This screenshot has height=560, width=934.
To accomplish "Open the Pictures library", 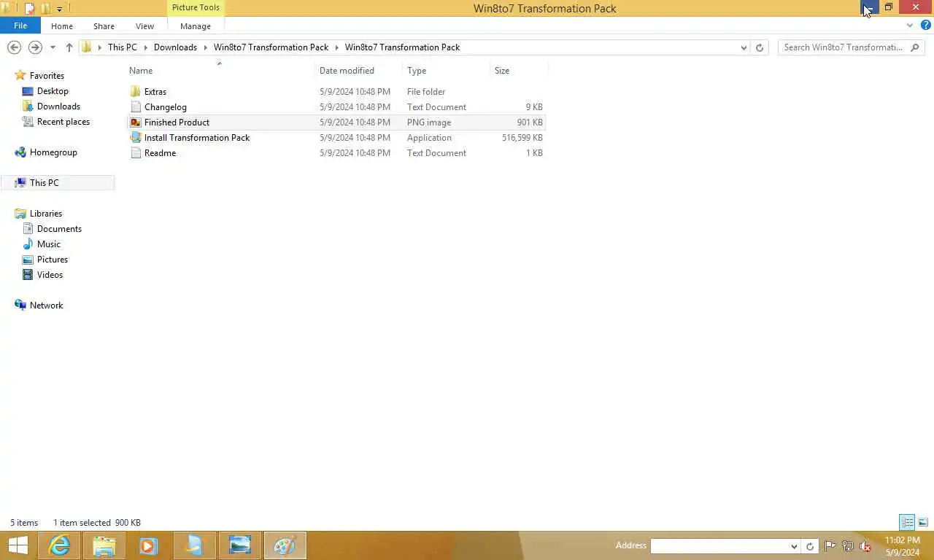I will pyautogui.click(x=53, y=260).
